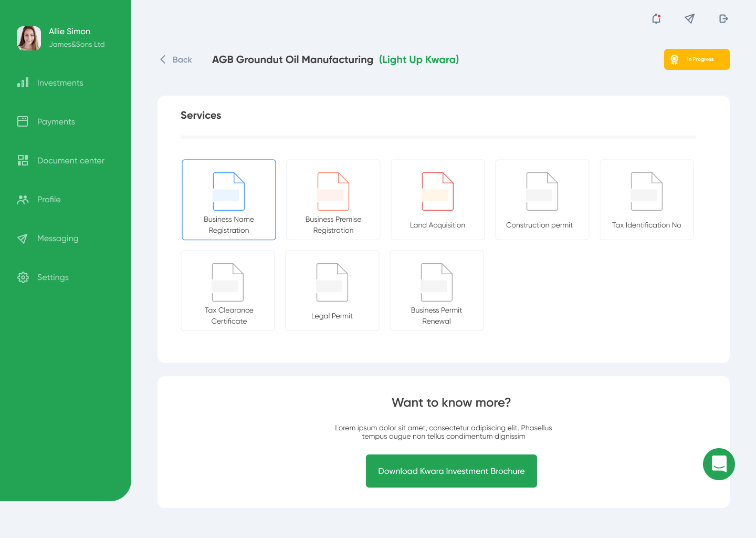Choose Business Premise Registration card

tap(333, 200)
